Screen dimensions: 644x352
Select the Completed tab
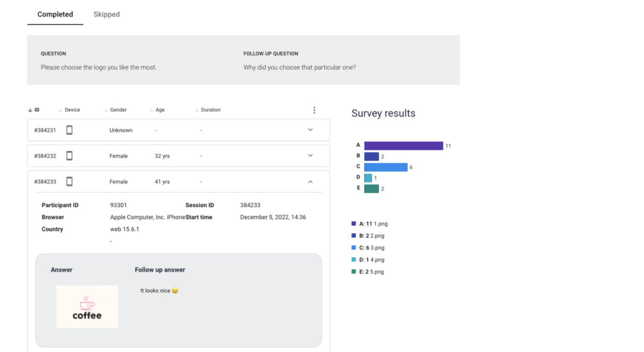55,14
